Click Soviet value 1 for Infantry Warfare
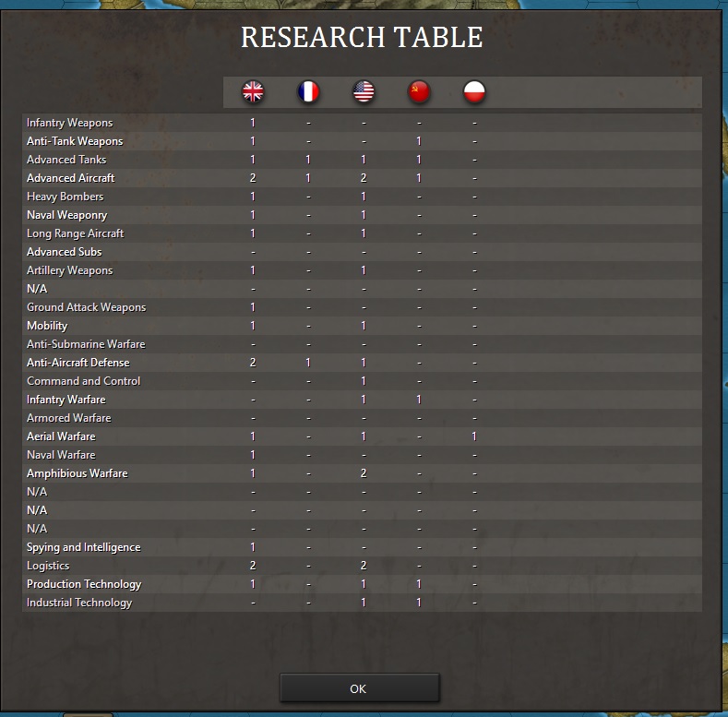The image size is (728, 717). pyautogui.click(x=419, y=400)
